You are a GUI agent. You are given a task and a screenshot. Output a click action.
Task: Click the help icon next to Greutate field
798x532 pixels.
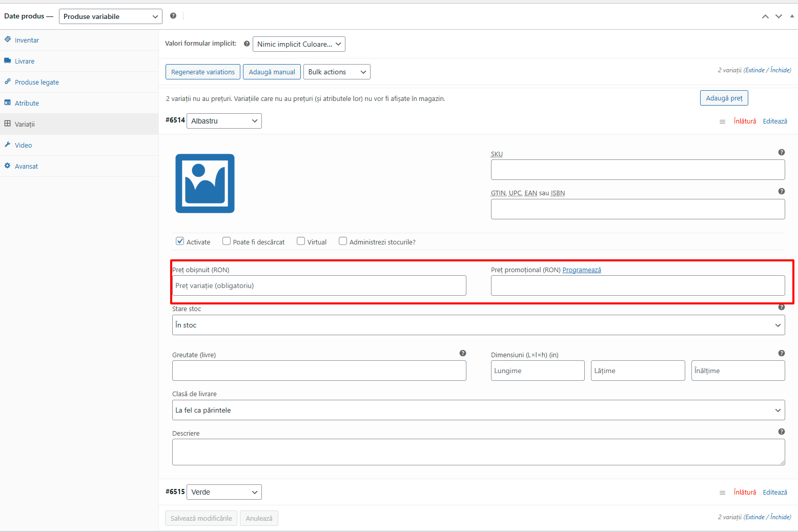[462, 353]
